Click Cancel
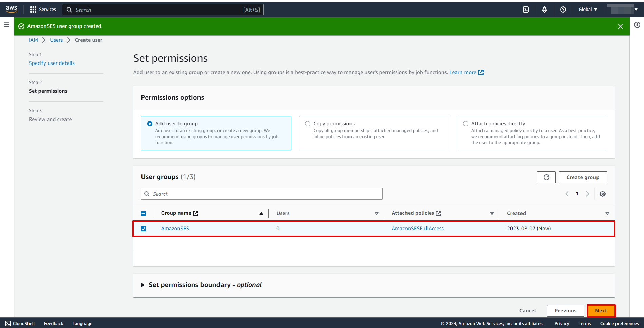 pyautogui.click(x=528, y=311)
